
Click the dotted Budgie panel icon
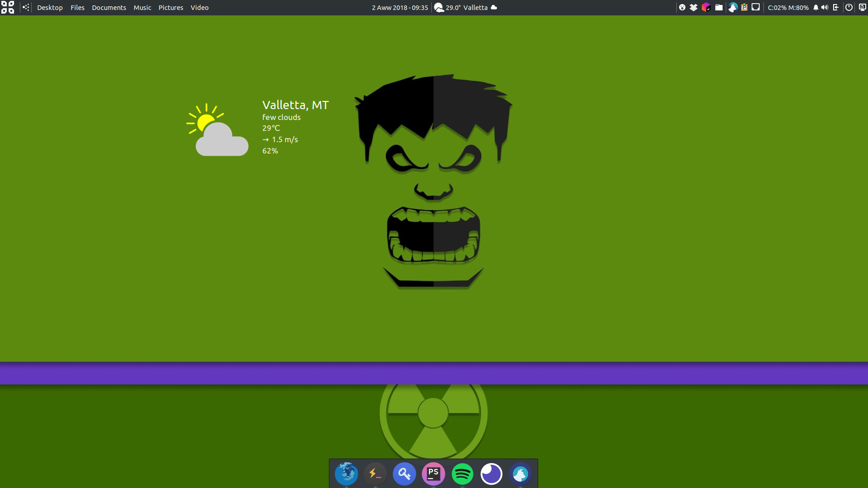point(26,7)
